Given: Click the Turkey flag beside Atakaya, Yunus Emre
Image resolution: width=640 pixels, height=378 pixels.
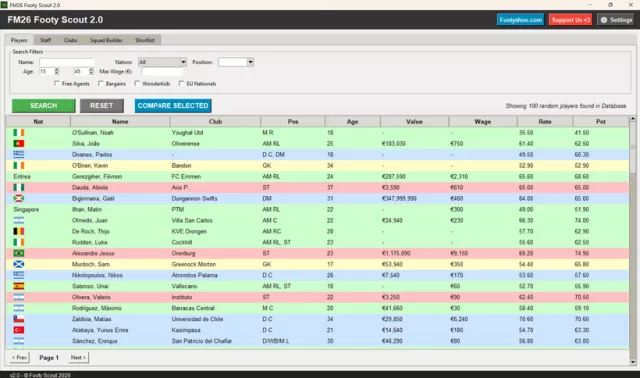Looking at the screenshot, I should click(x=19, y=330).
